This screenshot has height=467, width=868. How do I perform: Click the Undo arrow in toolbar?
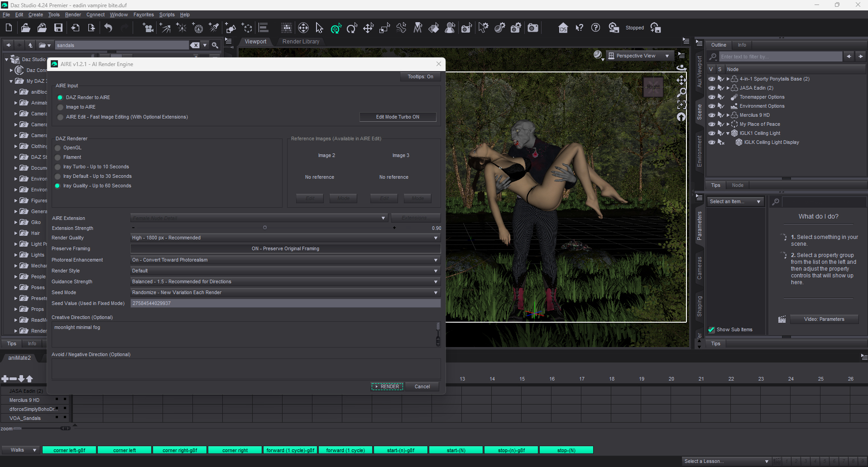point(108,28)
